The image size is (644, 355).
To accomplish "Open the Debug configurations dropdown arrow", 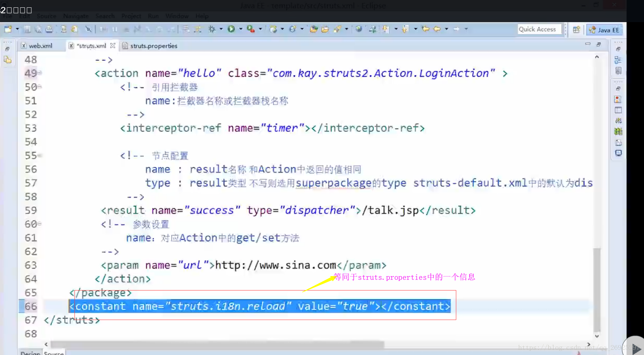I will (x=221, y=29).
